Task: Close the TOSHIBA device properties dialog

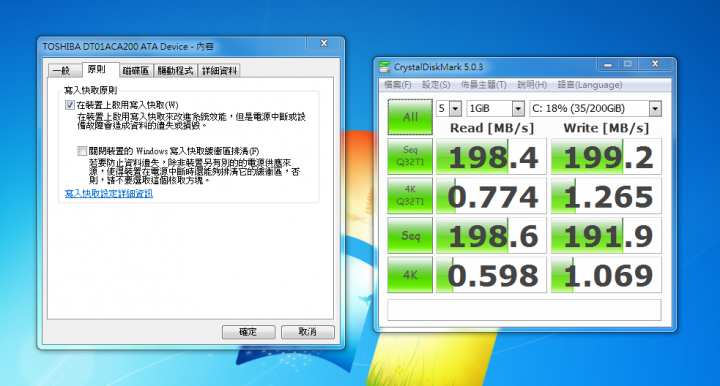Action: point(324,43)
